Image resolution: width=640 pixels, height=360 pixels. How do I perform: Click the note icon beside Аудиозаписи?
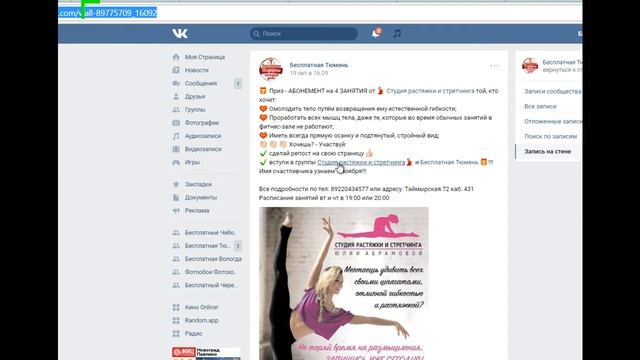(x=176, y=136)
